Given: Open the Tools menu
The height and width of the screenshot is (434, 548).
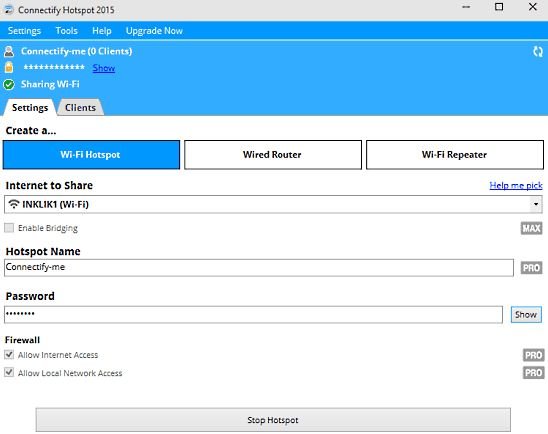Looking at the screenshot, I should (x=66, y=31).
